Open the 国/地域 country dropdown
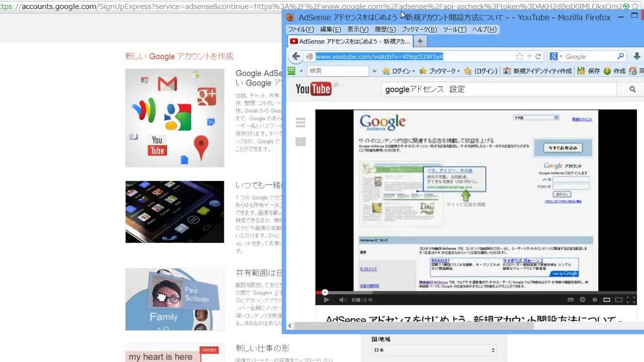The height and width of the screenshot is (362, 644). 434,350
